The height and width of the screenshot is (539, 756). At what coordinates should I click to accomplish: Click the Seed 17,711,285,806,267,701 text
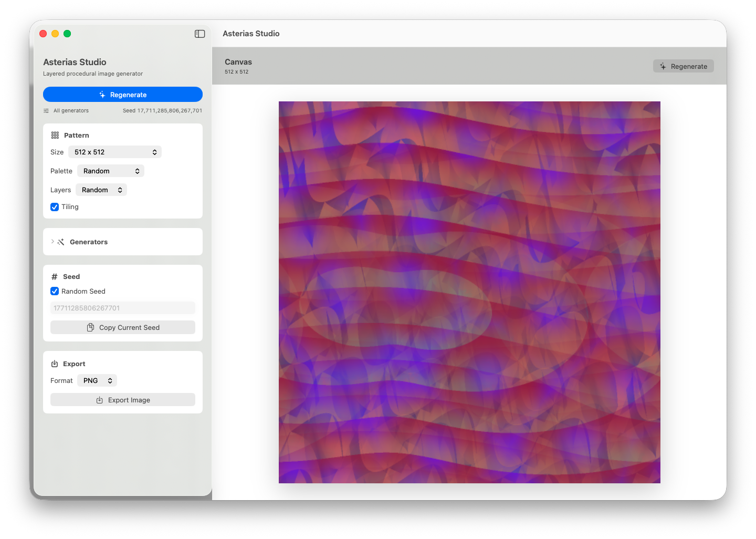coord(162,111)
